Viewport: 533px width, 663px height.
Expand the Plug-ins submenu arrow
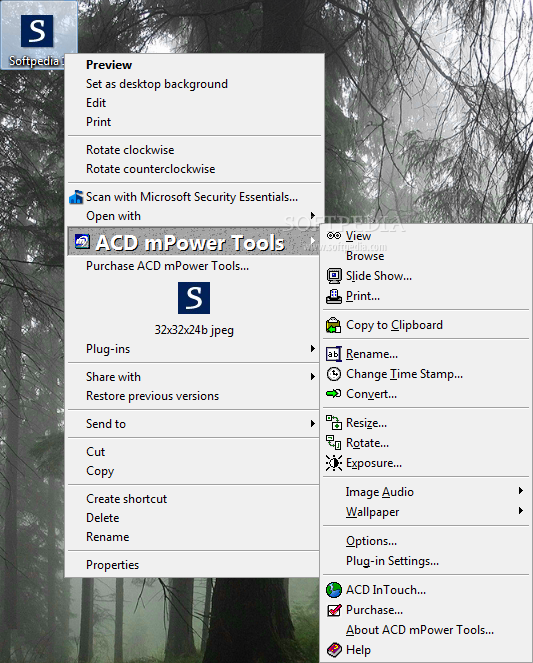(313, 348)
